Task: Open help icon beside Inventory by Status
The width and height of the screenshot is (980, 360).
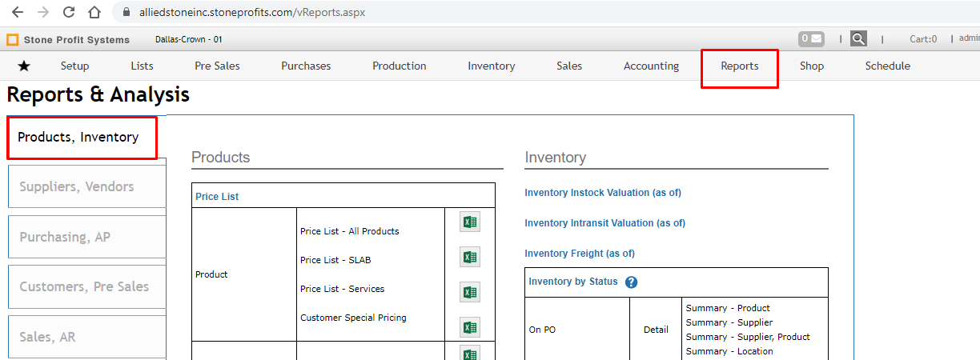Action: coord(631,282)
